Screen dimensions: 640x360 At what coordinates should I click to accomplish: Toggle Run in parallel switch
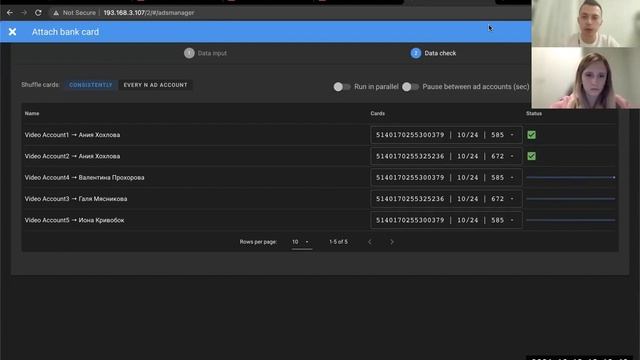(x=342, y=87)
